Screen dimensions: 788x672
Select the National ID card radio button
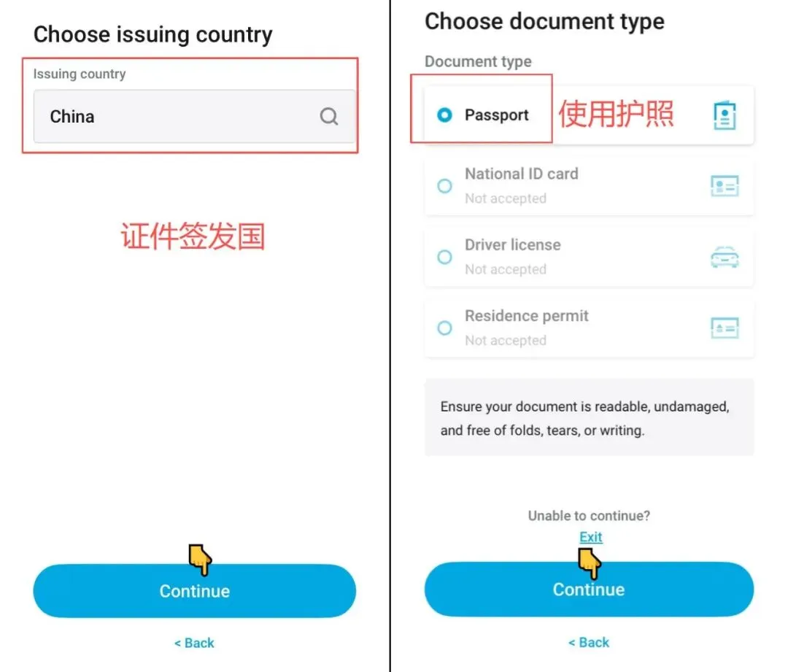[444, 186]
